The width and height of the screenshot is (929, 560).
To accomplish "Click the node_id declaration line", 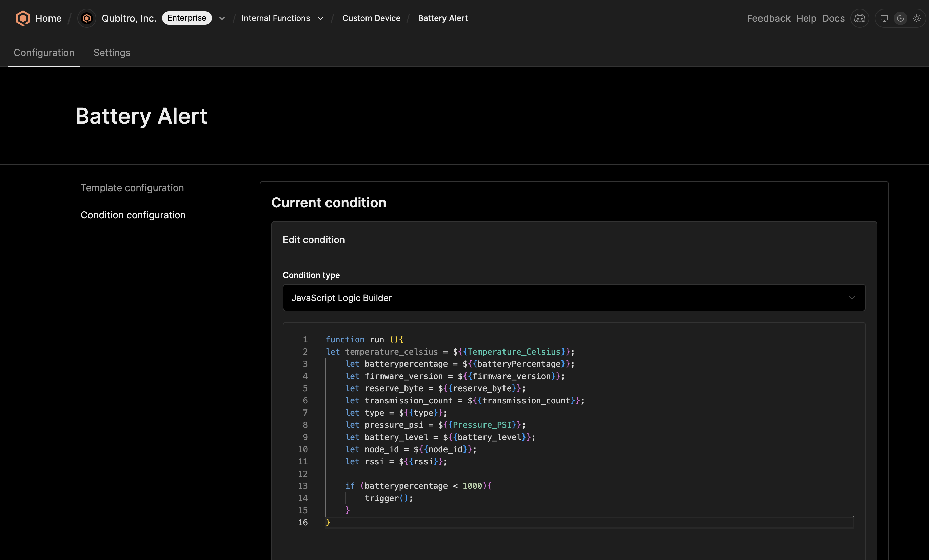I will click(x=411, y=449).
